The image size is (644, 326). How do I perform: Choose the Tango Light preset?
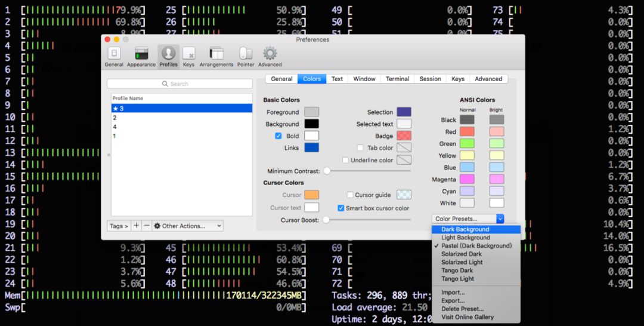pyautogui.click(x=476, y=279)
